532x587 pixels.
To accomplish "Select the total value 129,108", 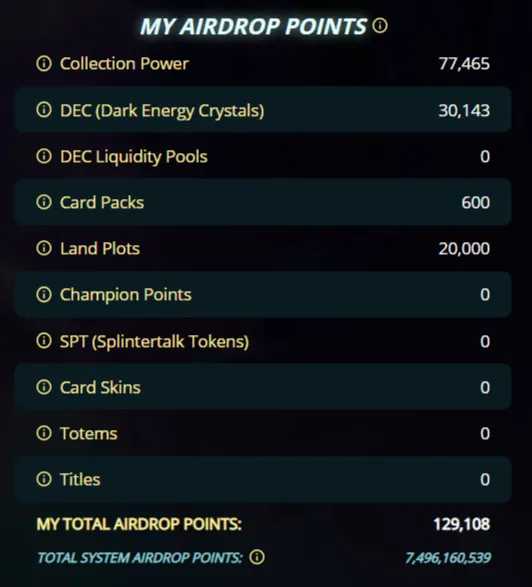I will (462, 524).
